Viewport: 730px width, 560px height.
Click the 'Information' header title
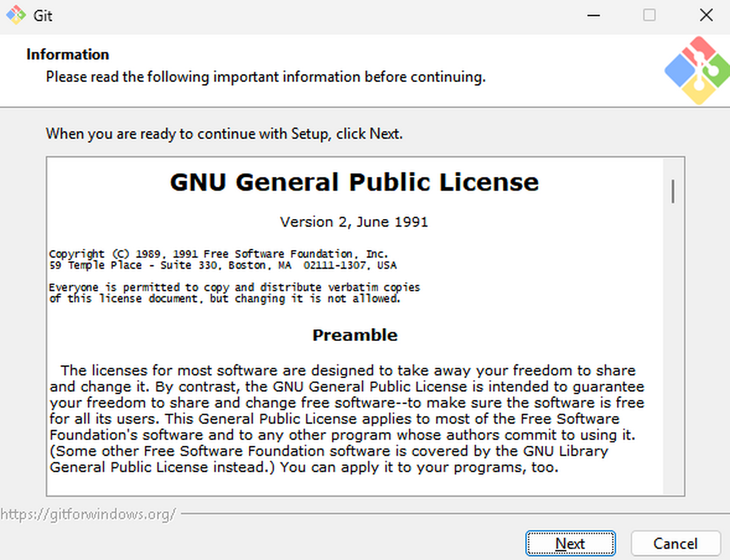(x=68, y=54)
